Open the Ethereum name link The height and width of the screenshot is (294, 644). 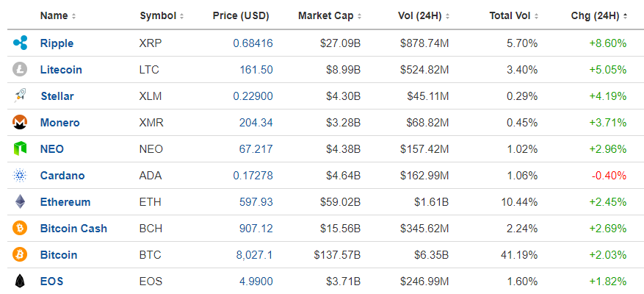65,202
